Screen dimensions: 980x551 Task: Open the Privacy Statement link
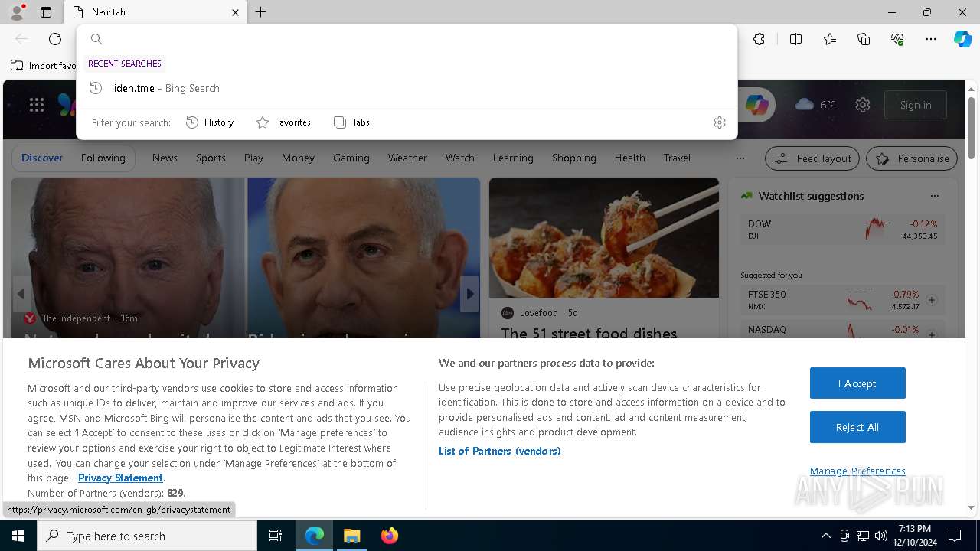point(120,478)
